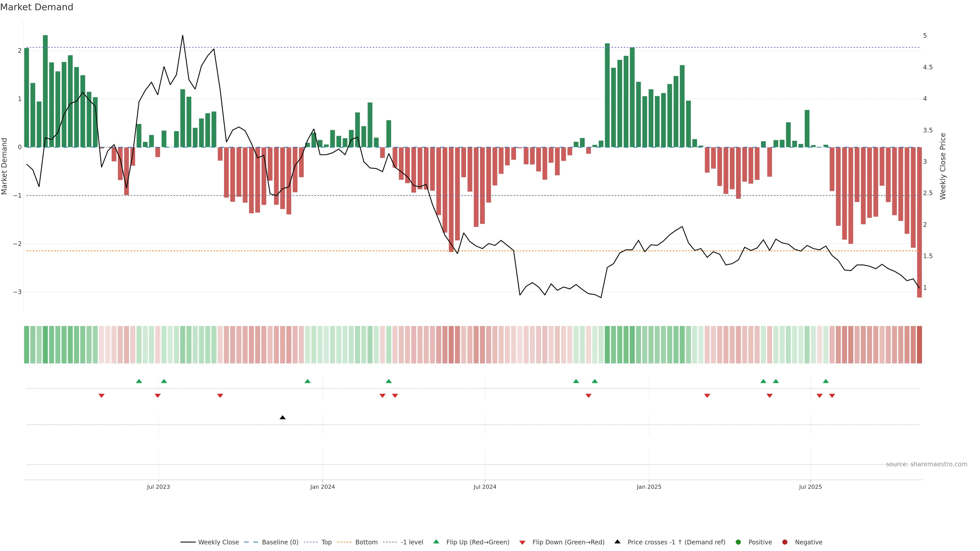980x551 pixels.
Task: Click the Jul 2023 x-axis label
Action: pyautogui.click(x=158, y=487)
